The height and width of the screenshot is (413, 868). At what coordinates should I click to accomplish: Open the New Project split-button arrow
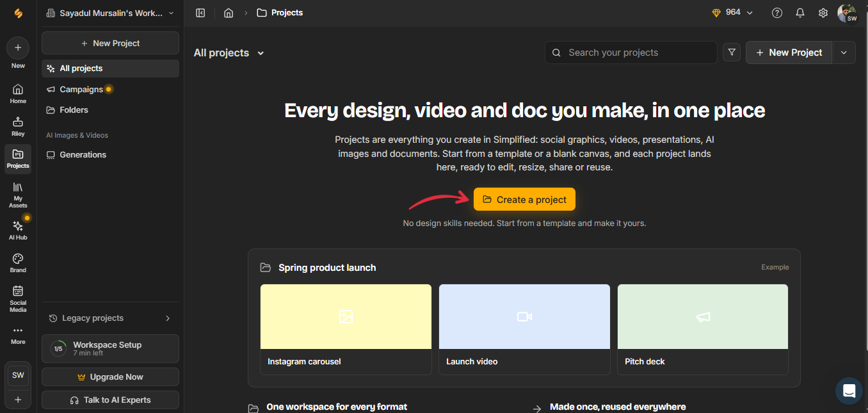844,53
